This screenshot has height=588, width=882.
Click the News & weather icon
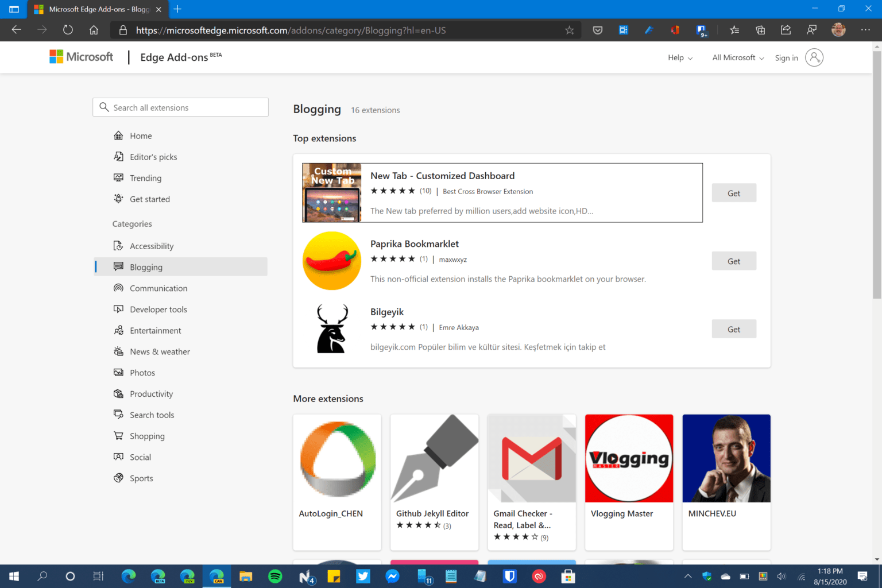click(x=118, y=351)
